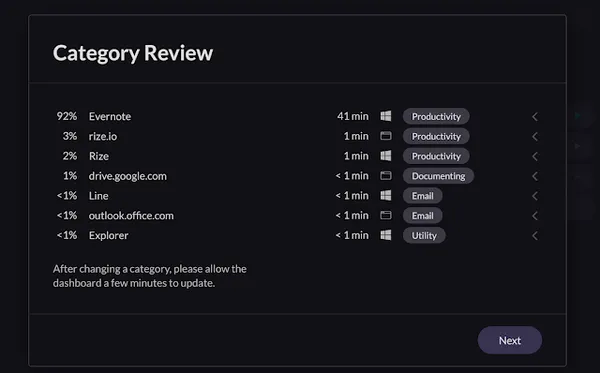
Task: Click the browser window icon beside rize.io
Action: (386, 136)
